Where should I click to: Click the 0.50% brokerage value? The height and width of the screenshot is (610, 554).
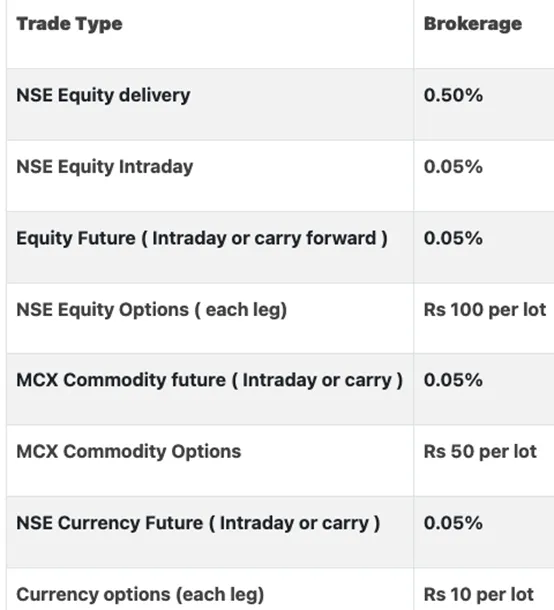(x=453, y=95)
